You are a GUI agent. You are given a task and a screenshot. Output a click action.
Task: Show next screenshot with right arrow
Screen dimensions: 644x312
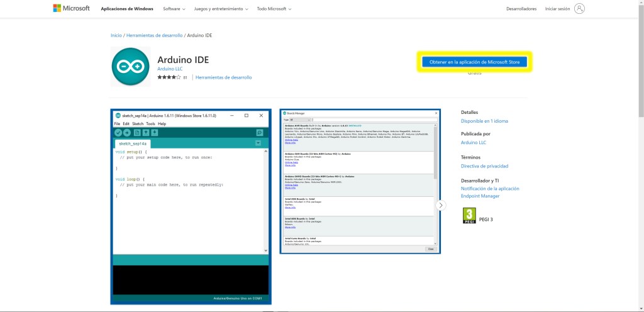point(441,205)
